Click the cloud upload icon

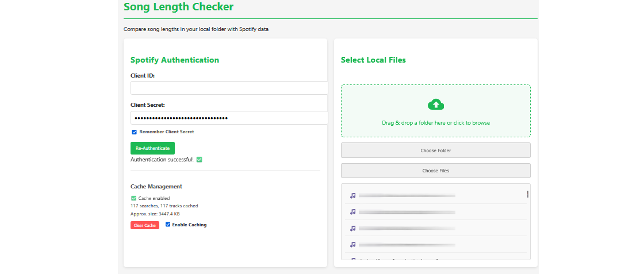pyautogui.click(x=436, y=105)
